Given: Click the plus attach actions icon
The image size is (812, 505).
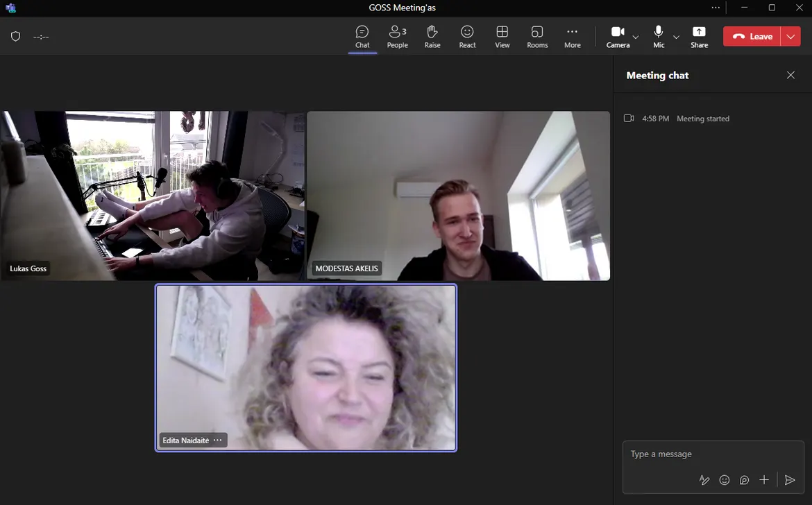Looking at the screenshot, I should click(x=764, y=479).
